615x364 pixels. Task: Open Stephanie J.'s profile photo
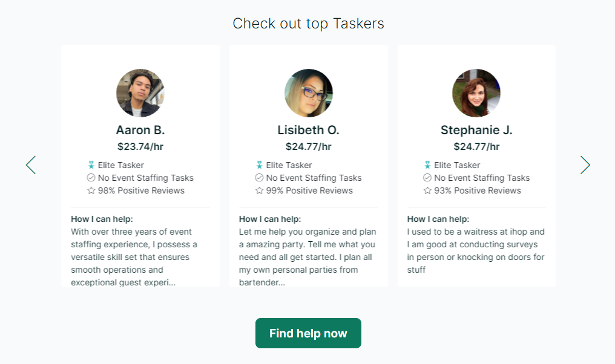coord(476,93)
